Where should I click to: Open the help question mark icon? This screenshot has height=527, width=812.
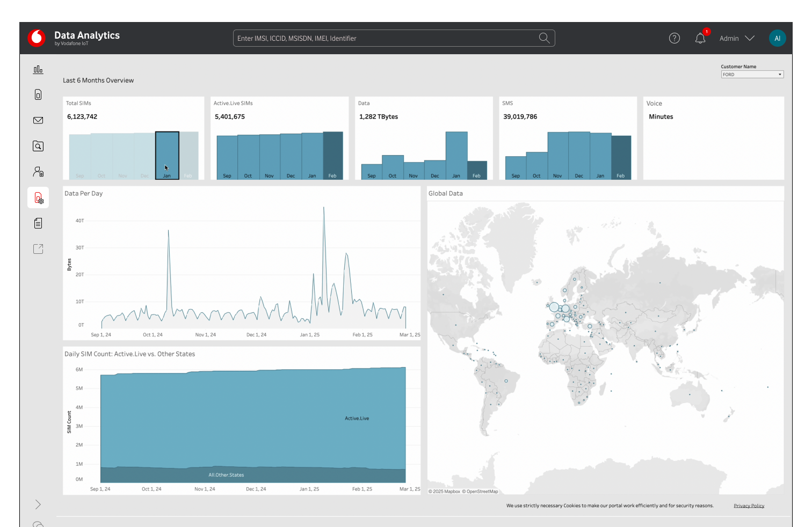click(675, 38)
